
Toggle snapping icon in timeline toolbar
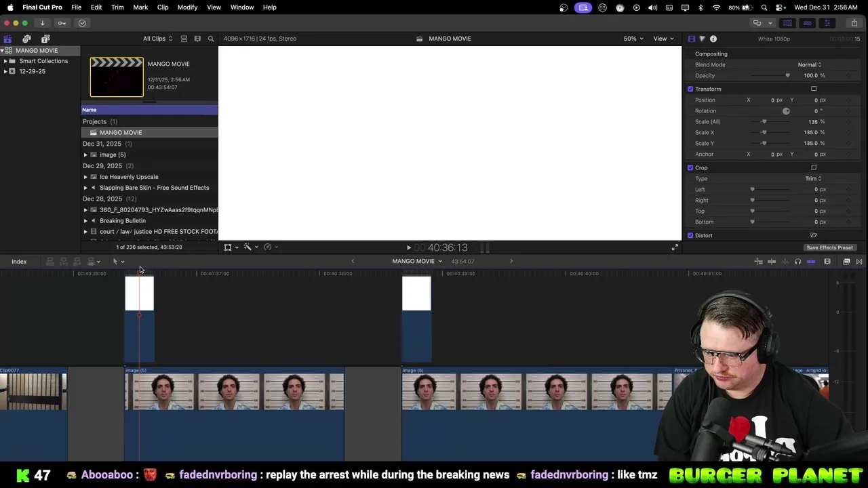click(811, 262)
